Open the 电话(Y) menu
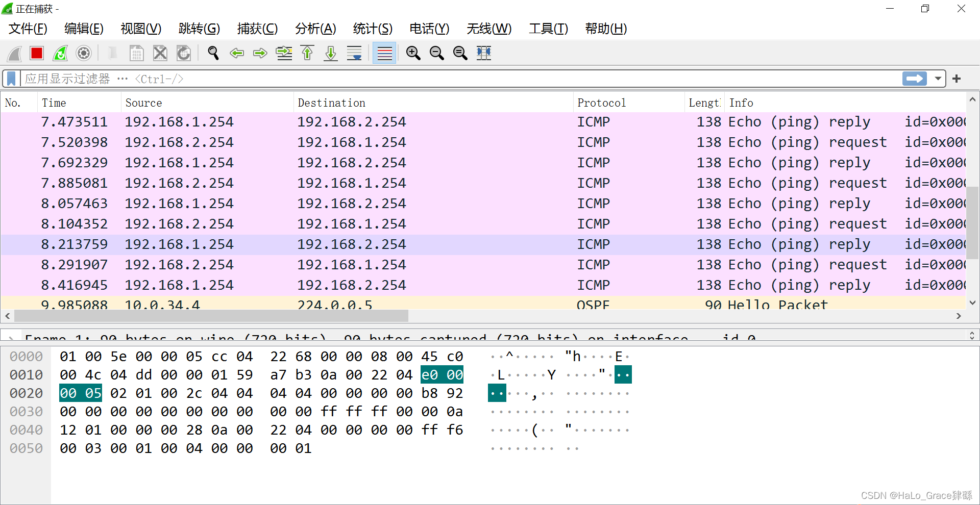 point(429,29)
